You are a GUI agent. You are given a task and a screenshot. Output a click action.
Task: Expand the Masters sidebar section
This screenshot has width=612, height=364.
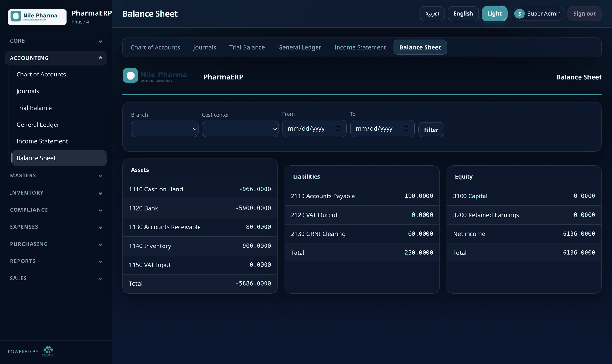[x=56, y=175]
